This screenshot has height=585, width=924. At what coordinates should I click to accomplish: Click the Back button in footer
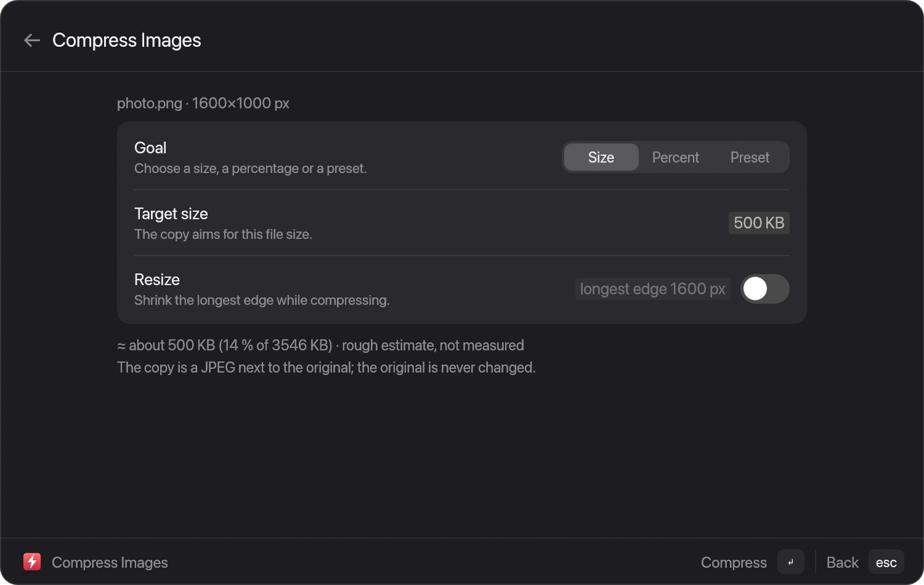(x=842, y=562)
